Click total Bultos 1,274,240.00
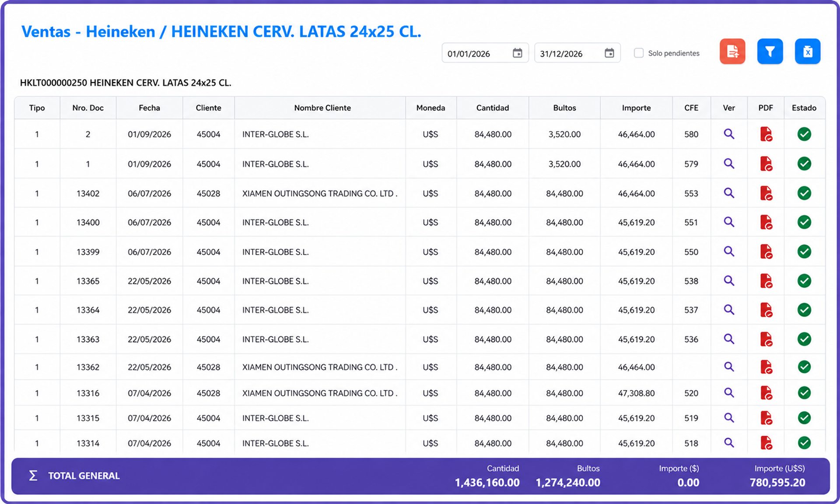This screenshot has width=840, height=504. [x=568, y=483]
